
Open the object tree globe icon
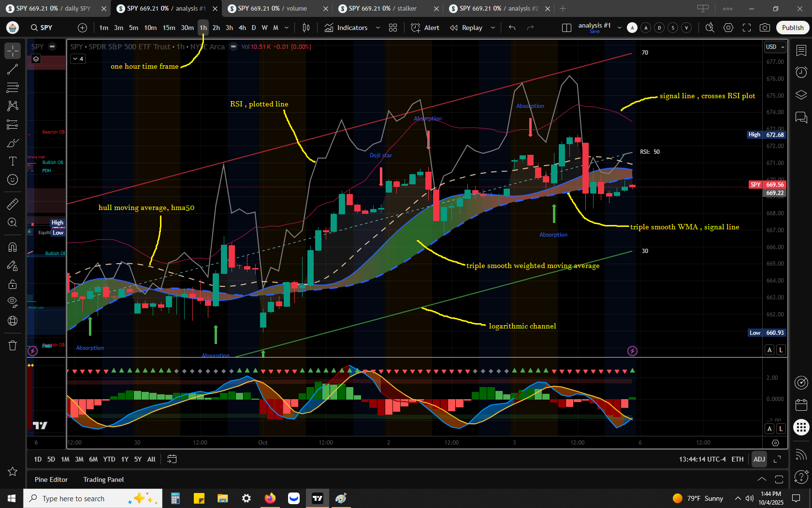tap(13, 321)
